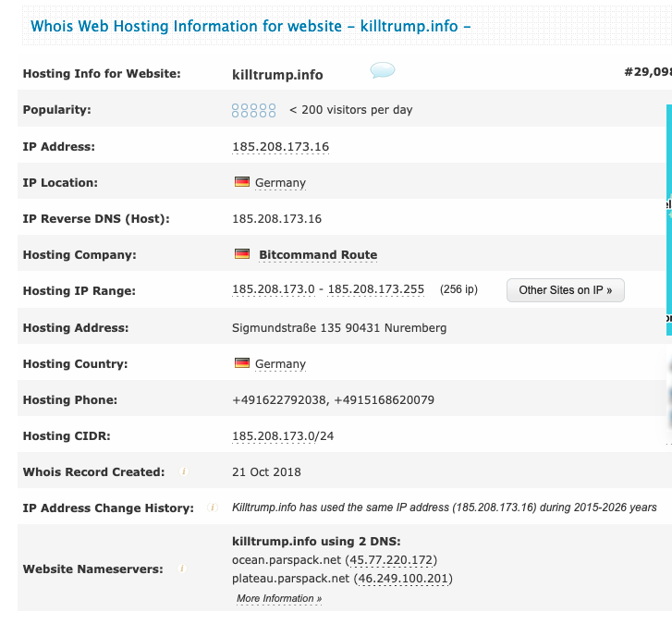Image resolution: width=672 pixels, height=636 pixels.
Task: Select the phone number +4915168620079
Action: 384,400
